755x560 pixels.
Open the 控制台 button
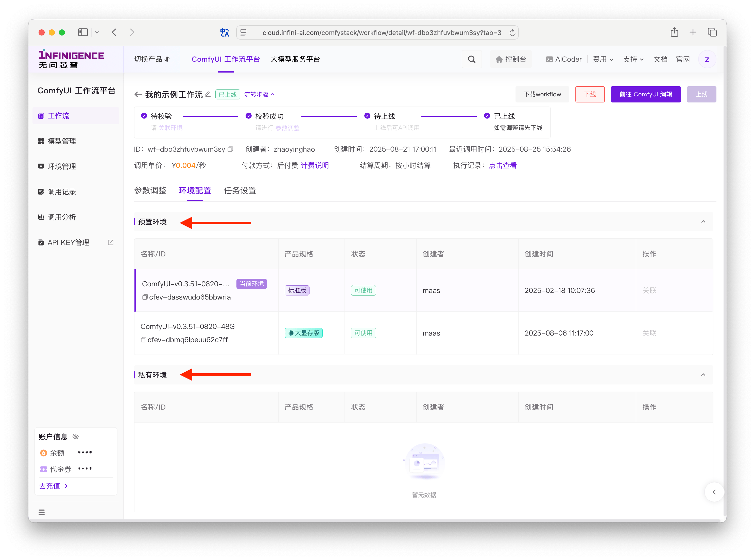[x=511, y=59]
